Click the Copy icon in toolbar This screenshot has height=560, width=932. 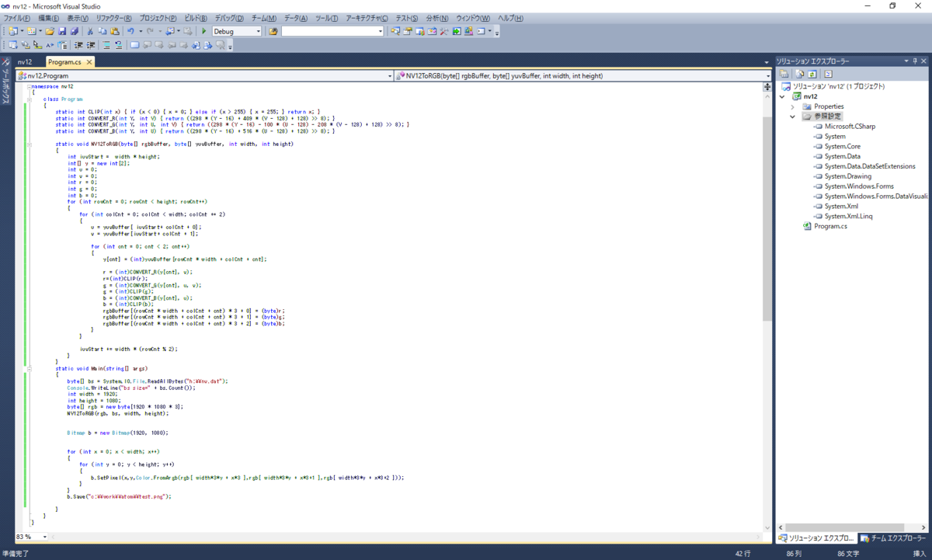[x=103, y=31]
